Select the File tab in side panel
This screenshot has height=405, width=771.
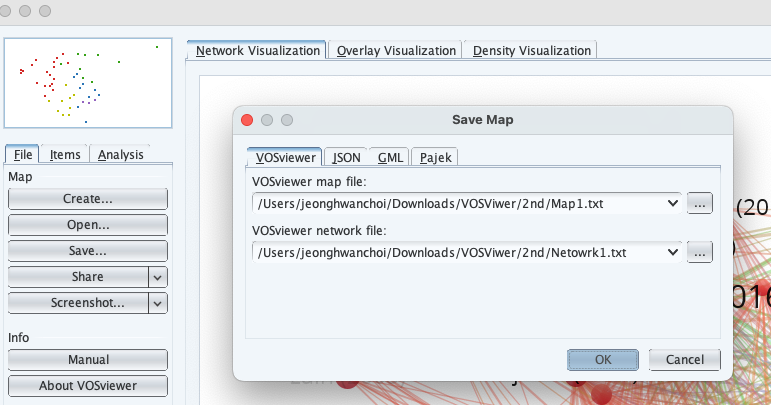click(x=23, y=154)
